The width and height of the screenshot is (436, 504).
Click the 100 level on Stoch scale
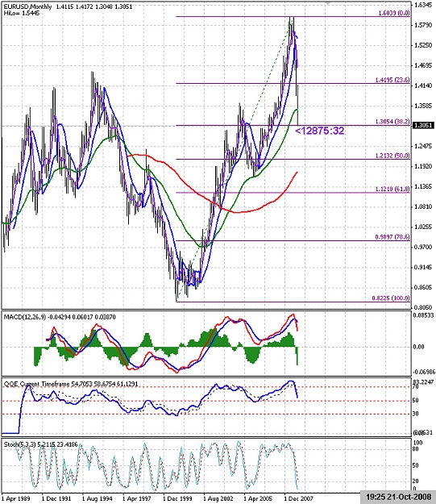(417, 443)
